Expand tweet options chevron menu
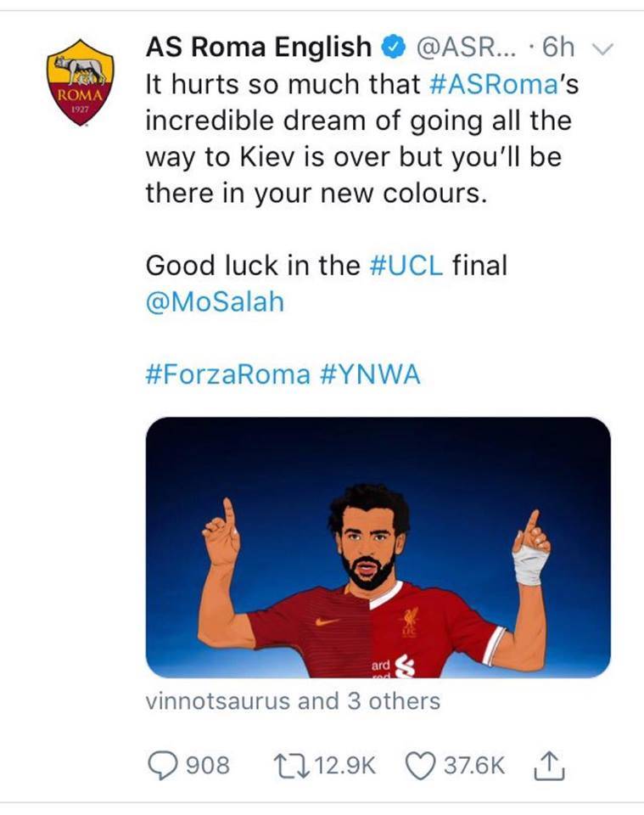 click(x=602, y=49)
